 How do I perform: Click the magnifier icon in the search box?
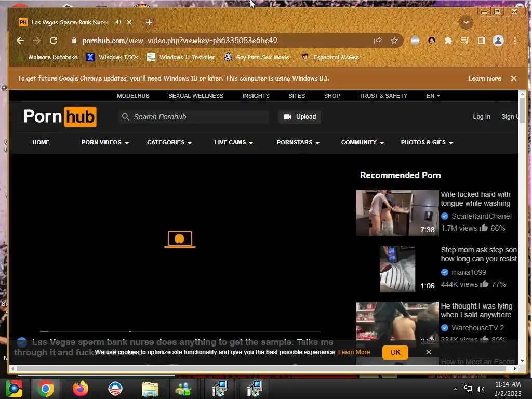[126, 117]
